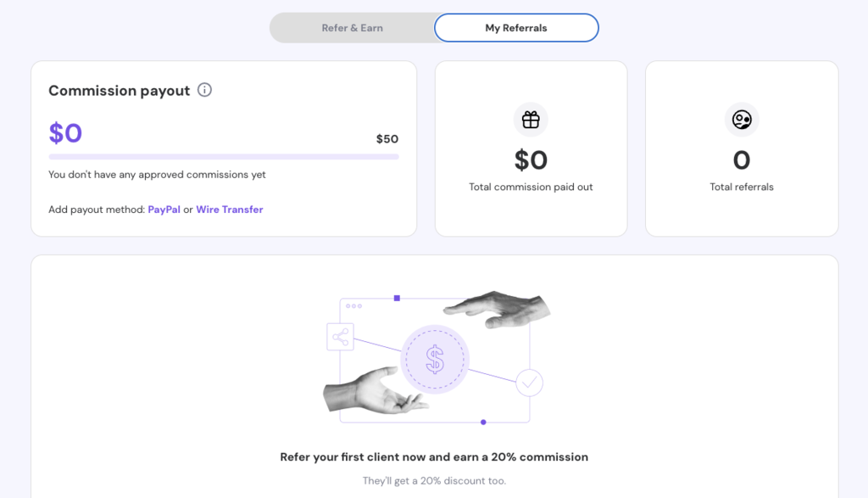This screenshot has height=498, width=868.
Task: Click the Total referrals card
Action: click(742, 148)
